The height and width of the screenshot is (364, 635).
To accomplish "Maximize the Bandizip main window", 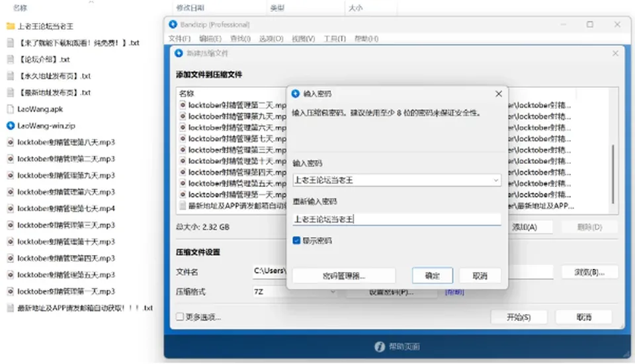I will [590, 24].
